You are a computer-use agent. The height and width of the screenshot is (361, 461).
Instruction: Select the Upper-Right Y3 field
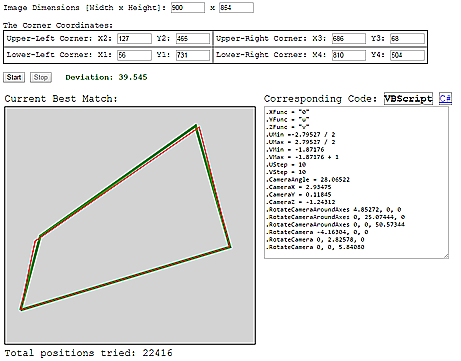(x=407, y=38)
